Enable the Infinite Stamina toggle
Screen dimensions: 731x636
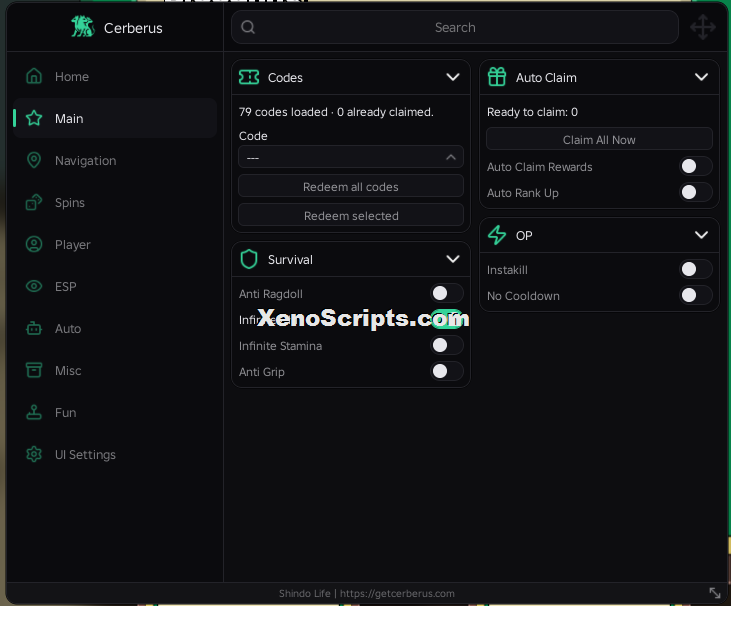[x=447, y=345]
